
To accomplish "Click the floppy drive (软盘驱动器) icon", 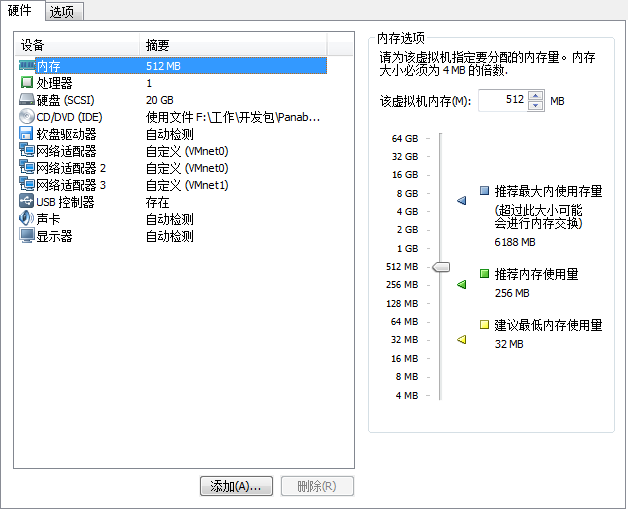I will [26, 133].
